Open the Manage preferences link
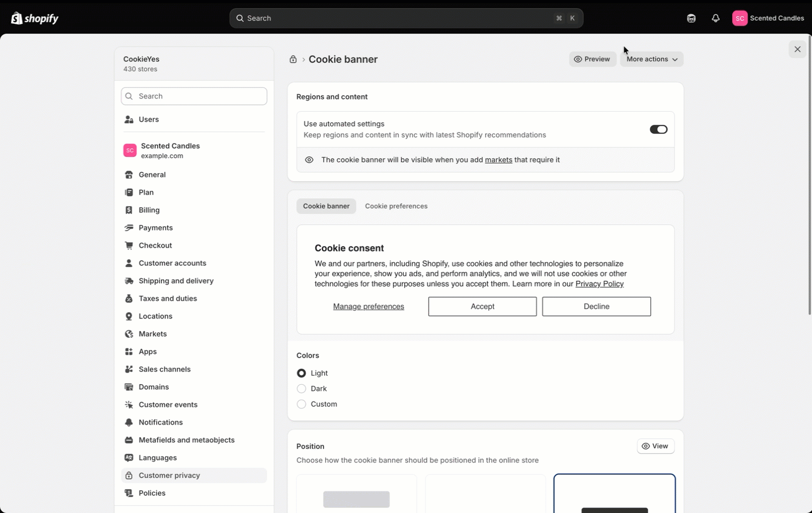This screenshot has width=812, height=513. tap(368, 306)
